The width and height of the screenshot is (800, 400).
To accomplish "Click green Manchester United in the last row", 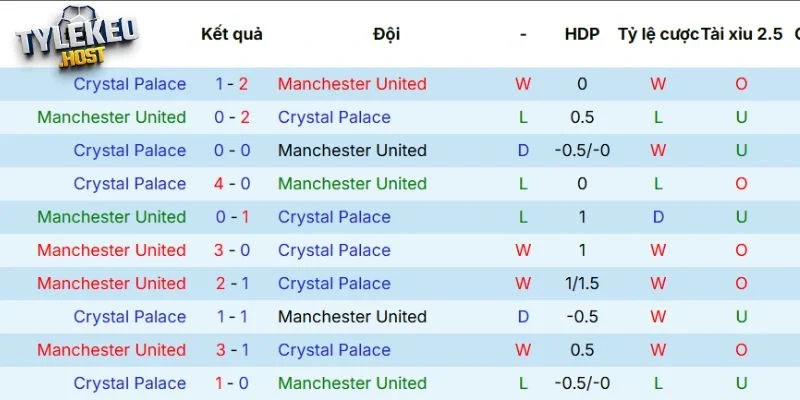I will click(x=352, y=383).
